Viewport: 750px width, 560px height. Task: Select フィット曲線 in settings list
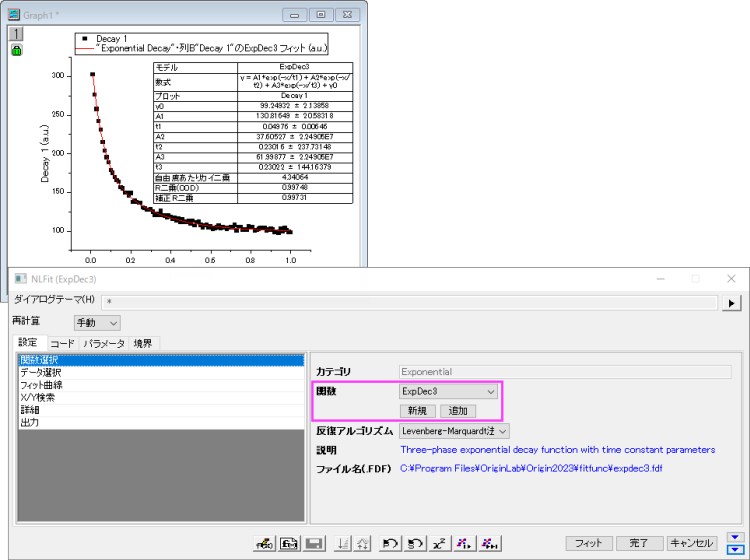tap(161, 385)
